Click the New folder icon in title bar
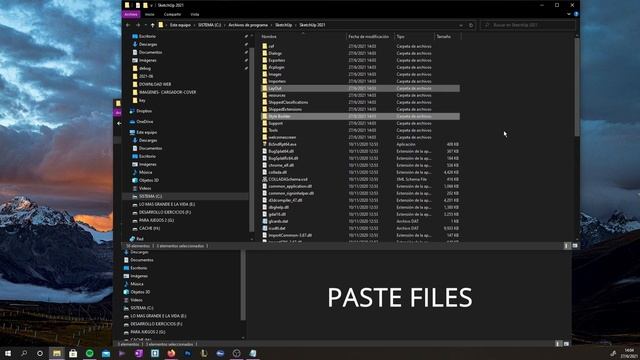 (x=145, y=5)
